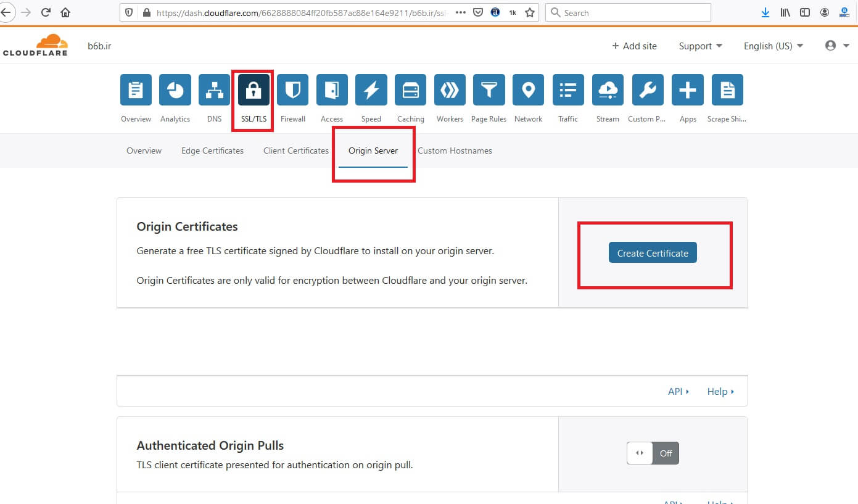Toggle Authenticated Origin Pulls switch
This screenshot has width=858, height=504.
coord(653,453)
